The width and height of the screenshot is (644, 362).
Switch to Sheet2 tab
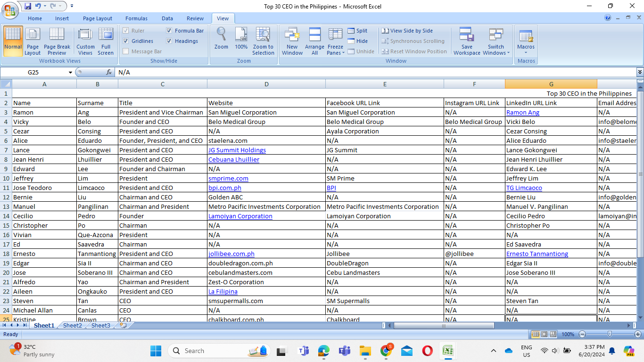tap(73, 325)
